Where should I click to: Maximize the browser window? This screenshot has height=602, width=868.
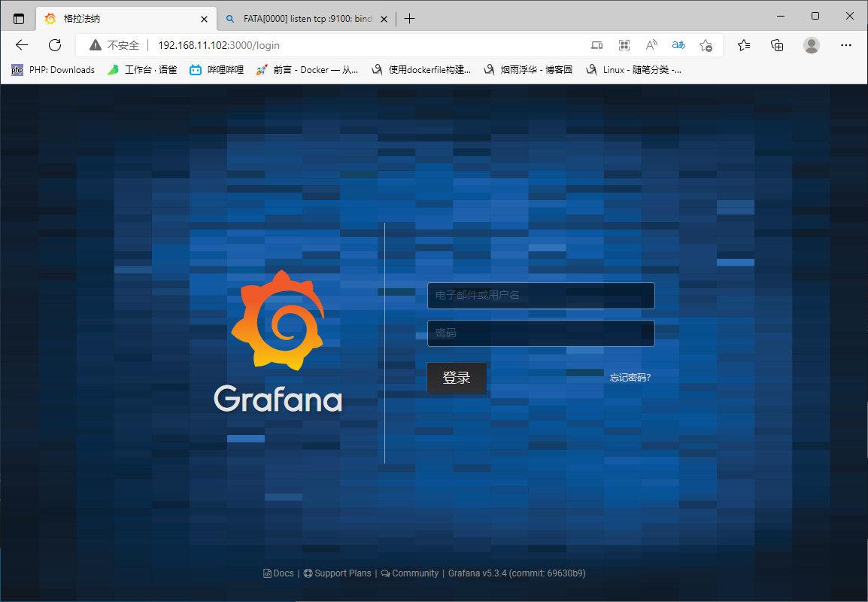click(x=815, y=16)
